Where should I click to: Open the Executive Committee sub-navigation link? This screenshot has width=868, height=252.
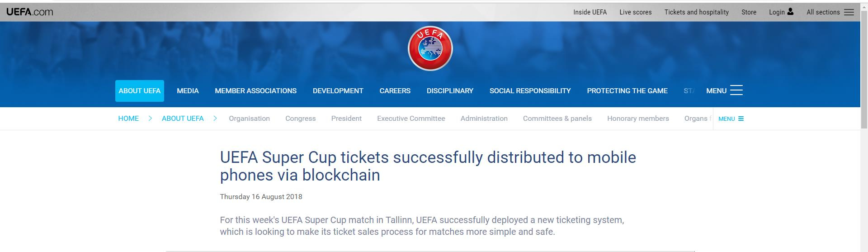click(x=411, y=119)
